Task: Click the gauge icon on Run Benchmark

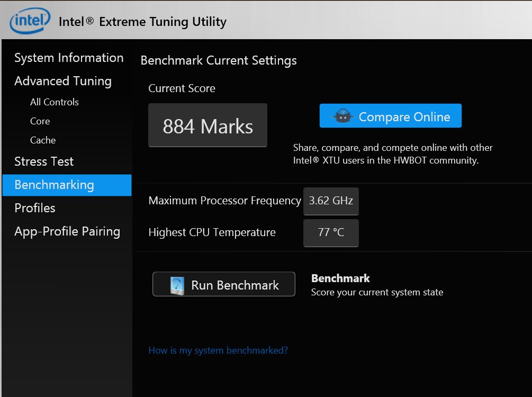Action: (177, 285)
